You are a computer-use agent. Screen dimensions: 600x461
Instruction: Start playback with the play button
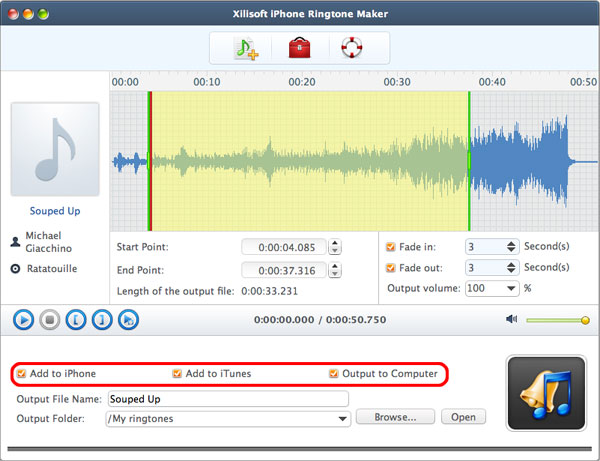(x=24, y=319)
